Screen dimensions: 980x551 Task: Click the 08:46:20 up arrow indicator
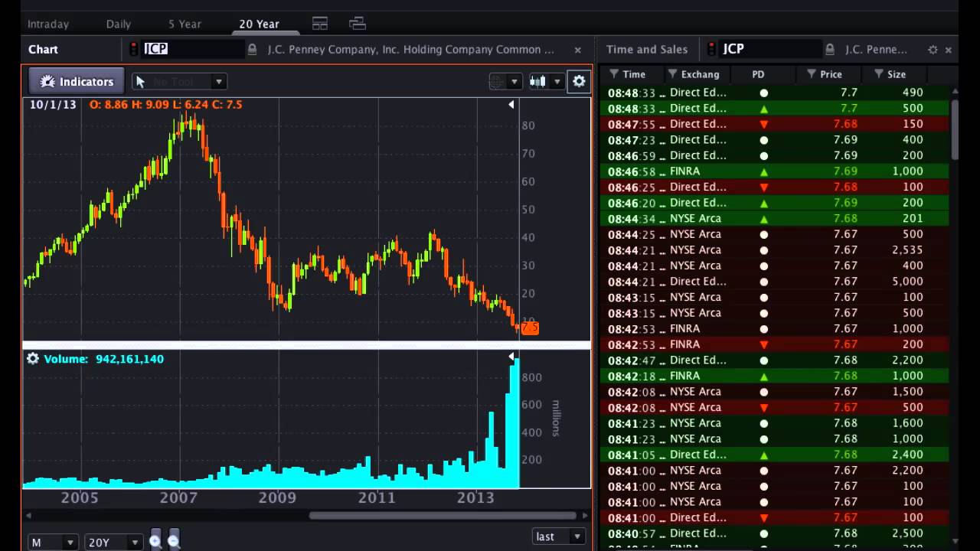[x=763, y=203]
